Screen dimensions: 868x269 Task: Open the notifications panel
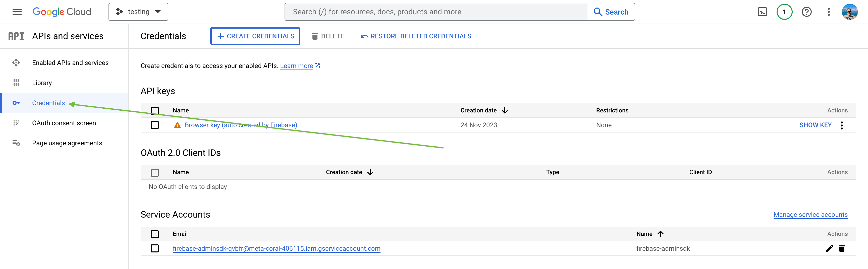pyautogui.click(x=784, y=12)
